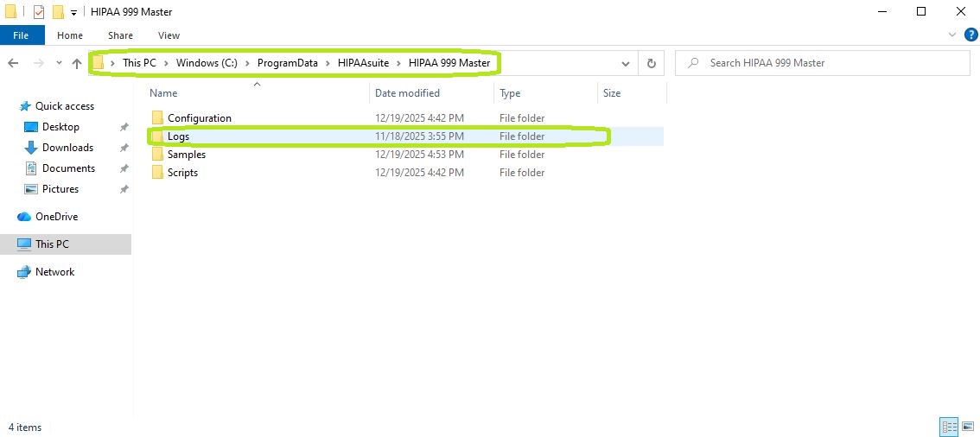Maximize the HIPAA 999 Master window
Screen dimensions: 980x437
click(x=920, y=11)
